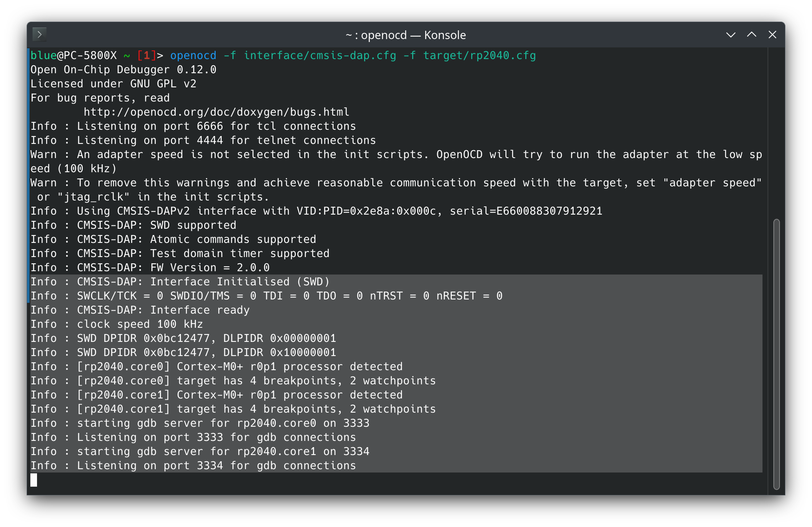Click the '~ : openocd — Konsole' title bar
The width and height of the screenshot is (812, 527).
click(x=406, y=35)
